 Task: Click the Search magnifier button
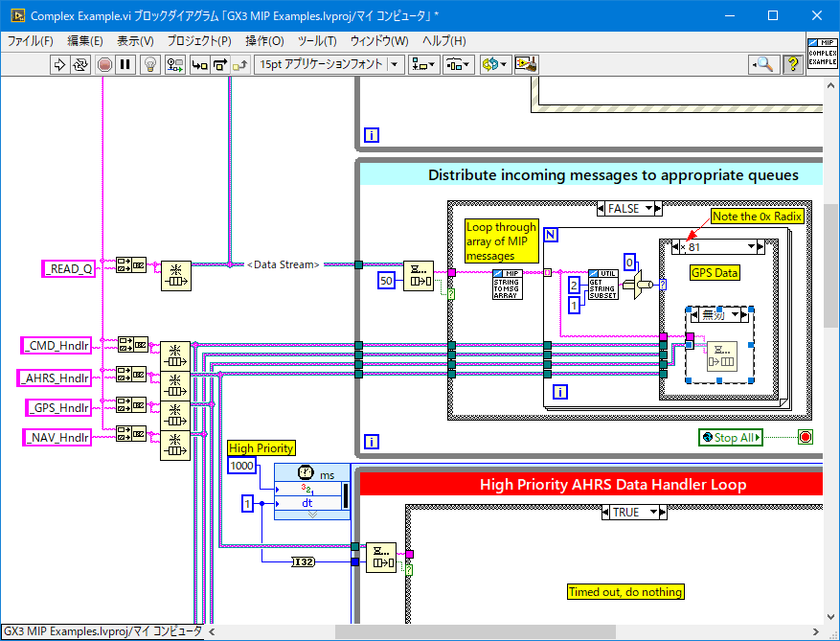[763, 65]
